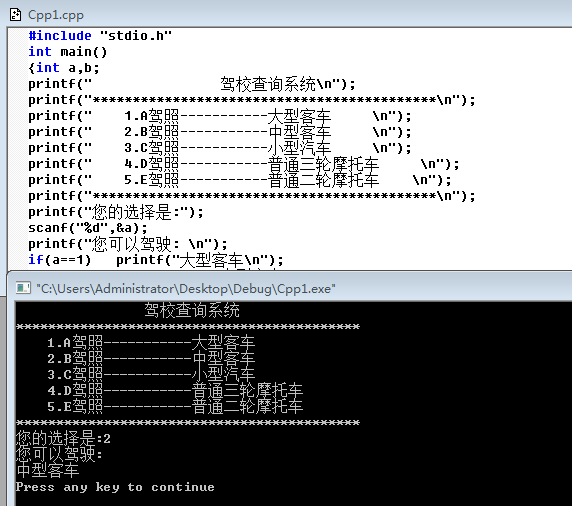This screenshot has width=572, height=506.
Task: Click the editor's left gutter margin beside int main()
Action: [18, 52]
